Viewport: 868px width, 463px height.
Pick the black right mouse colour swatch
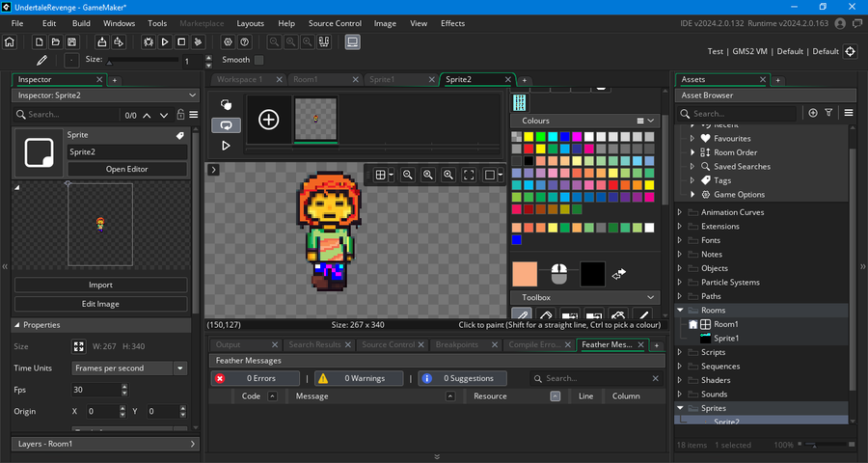(x=592, y=274)
